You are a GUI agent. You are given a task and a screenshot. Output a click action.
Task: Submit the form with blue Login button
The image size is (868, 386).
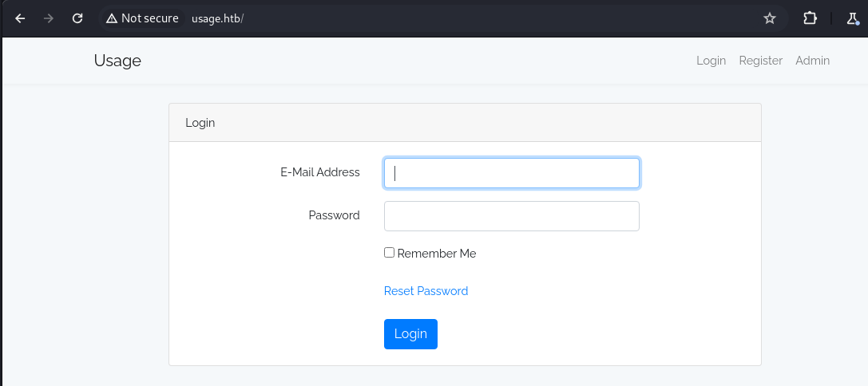point(410,334)
